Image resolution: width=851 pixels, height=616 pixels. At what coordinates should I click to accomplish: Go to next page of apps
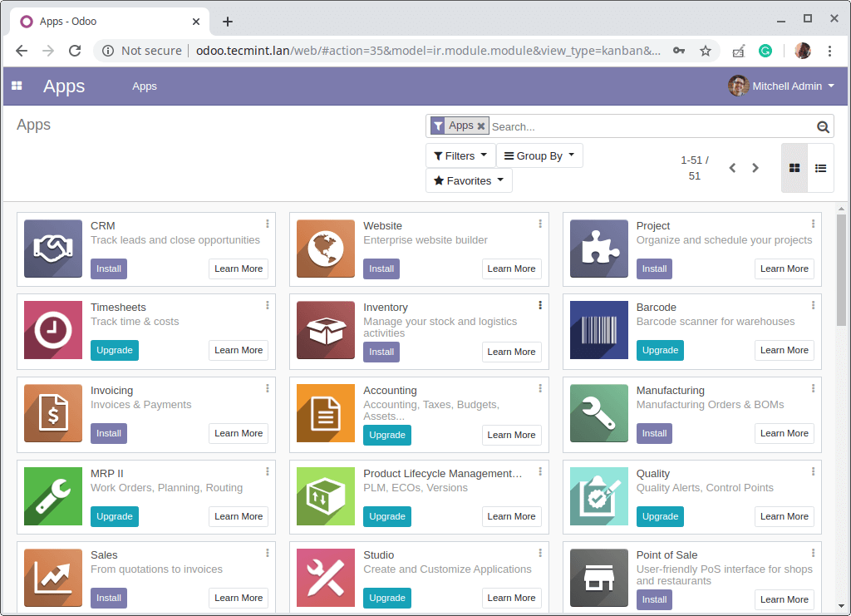pyautogui.click(x=755, y=168)
